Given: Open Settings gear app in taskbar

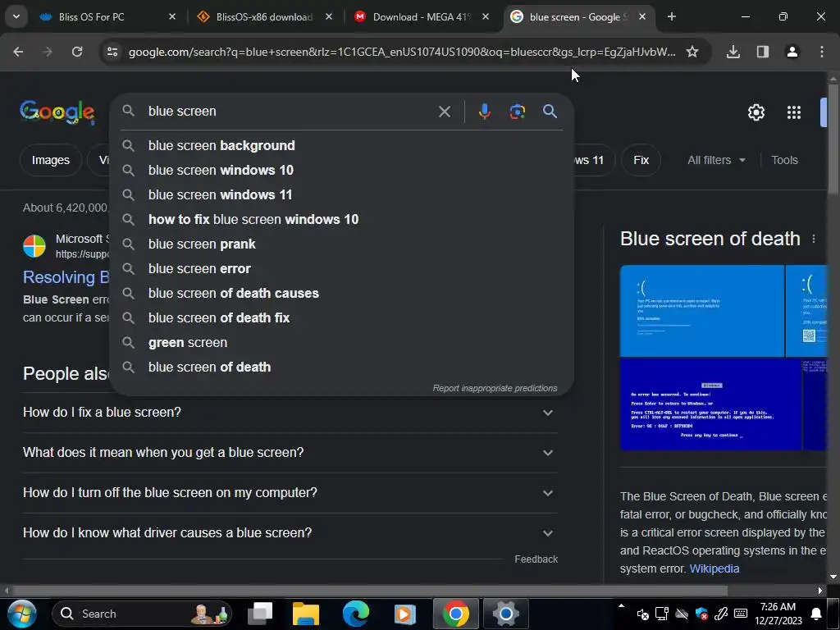Looking at the screenshot, I should click(505, 614).
